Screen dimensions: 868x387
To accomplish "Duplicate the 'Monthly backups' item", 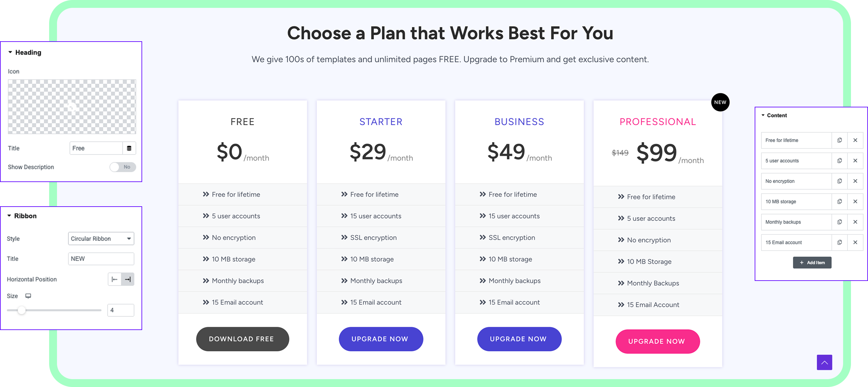I will 840,222.
